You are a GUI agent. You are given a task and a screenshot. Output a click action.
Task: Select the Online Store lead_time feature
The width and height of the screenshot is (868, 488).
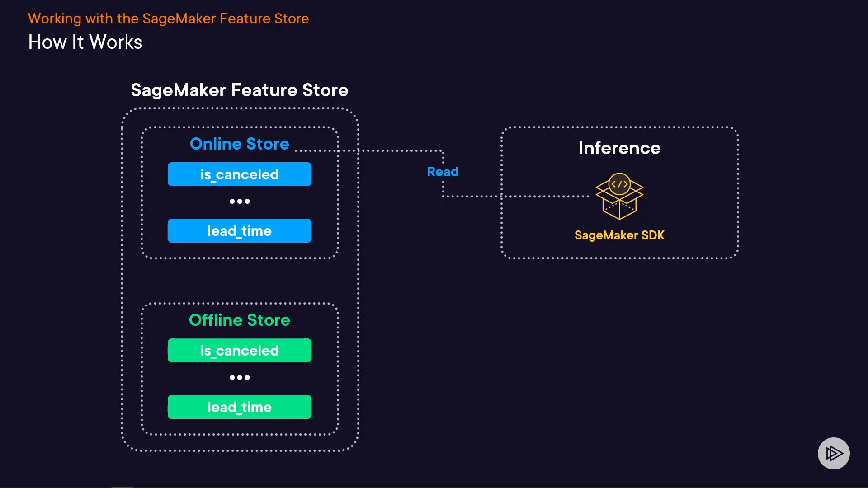(239, 231)
